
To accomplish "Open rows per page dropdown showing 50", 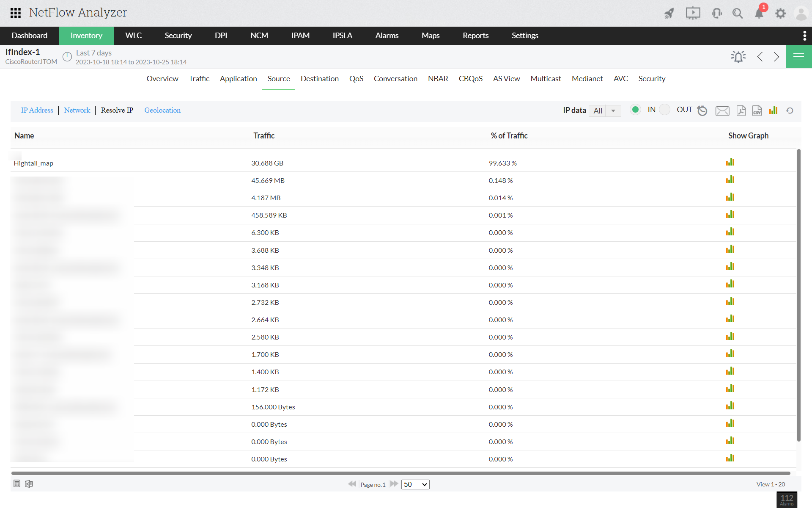I will pyautogui.click(x=415, y=484).
